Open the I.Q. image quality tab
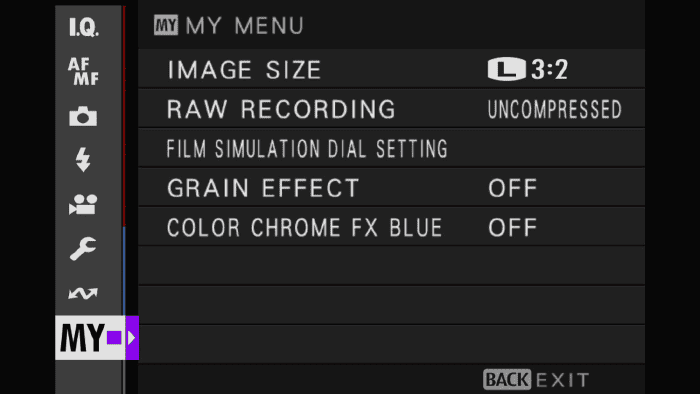 pos(84,27)
